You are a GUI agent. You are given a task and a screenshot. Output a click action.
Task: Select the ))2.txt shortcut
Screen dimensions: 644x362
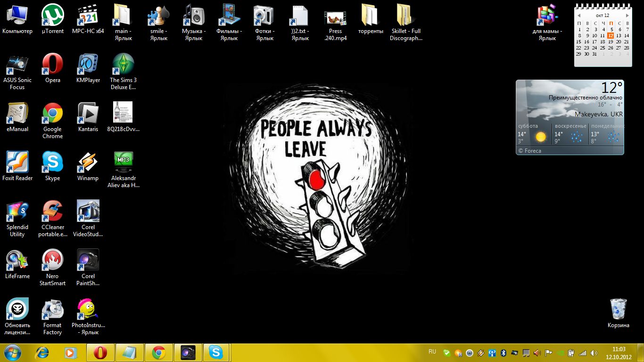click(300, 23)
